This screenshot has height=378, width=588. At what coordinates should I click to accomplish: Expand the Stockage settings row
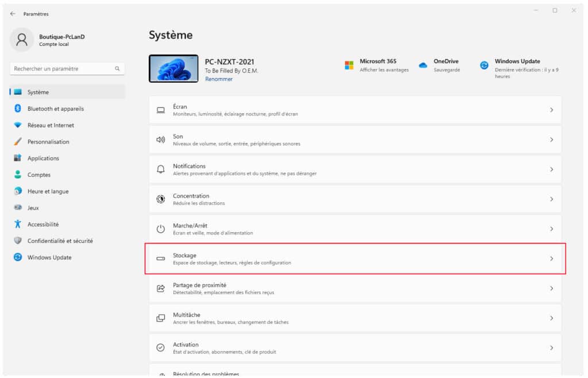tap(552, 259)
